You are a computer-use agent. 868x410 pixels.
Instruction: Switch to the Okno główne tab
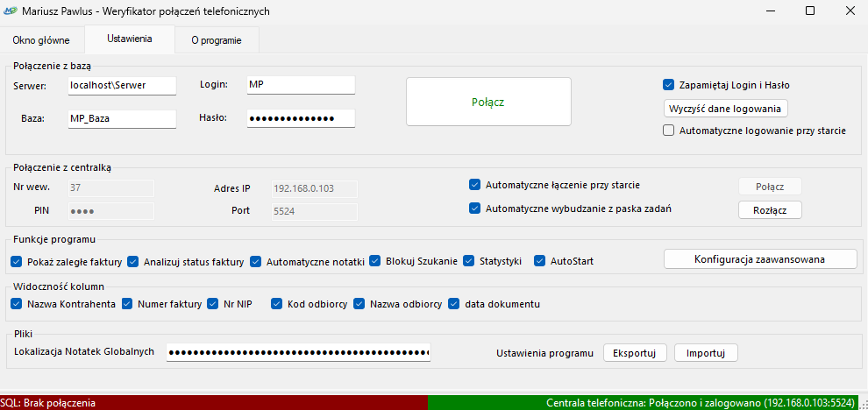click(41, 40)
